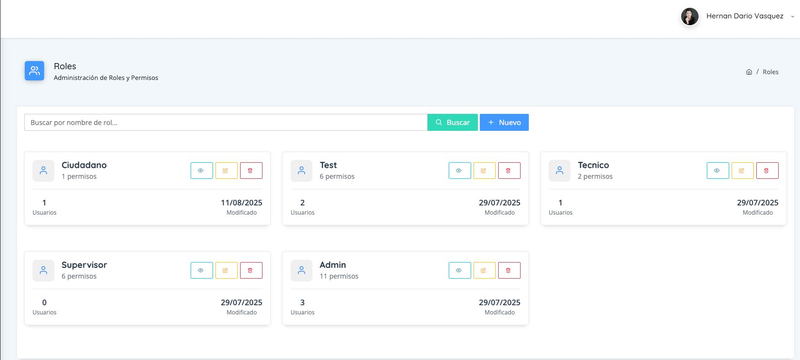Click the Tecnico role avatar icon

[x=560, y=171]
